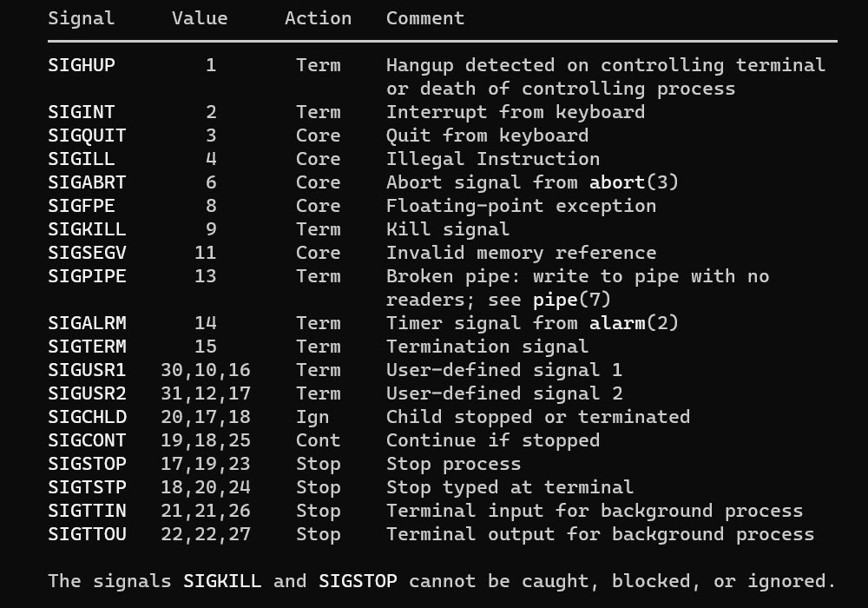The width and height of the screenshot is (868, 608).
Task: Click the SIGTERM signal name
Action: click(87, 347)
